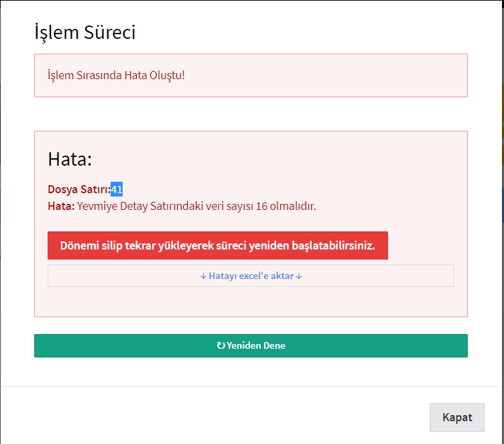The image size is (504, 444).
Task: Click the bold Hata: label before the message
Action: tap(61, 206)
